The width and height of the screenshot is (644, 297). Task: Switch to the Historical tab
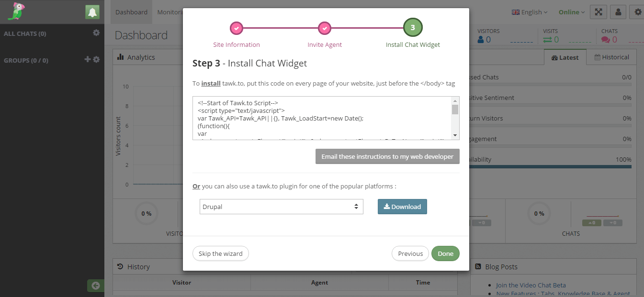(x=611, y=57)
